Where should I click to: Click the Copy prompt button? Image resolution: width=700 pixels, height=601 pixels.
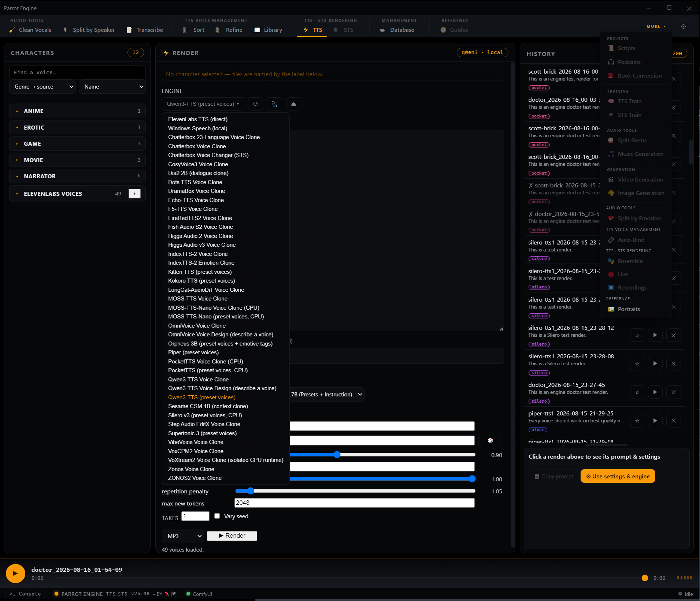(x=553, y=476)
